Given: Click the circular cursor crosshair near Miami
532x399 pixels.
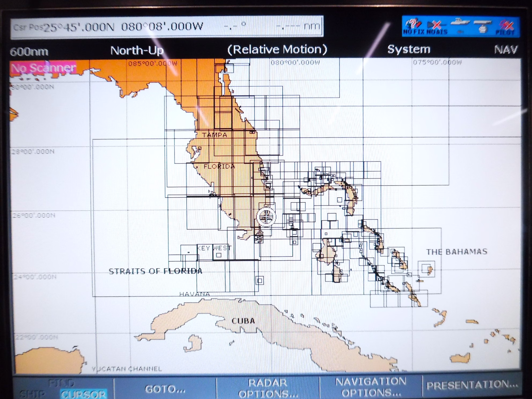Looking at the screenshot, I should click(266, 217).
